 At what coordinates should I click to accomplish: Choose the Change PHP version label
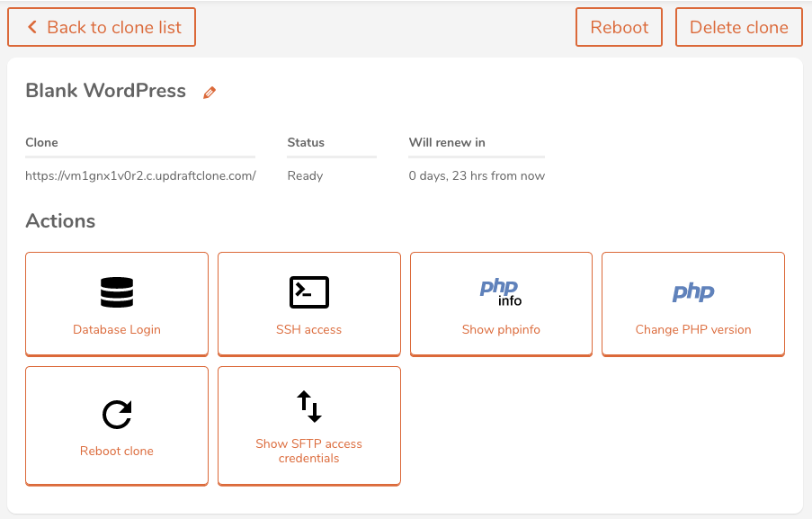pyautogui.click(x=693, y=329)
